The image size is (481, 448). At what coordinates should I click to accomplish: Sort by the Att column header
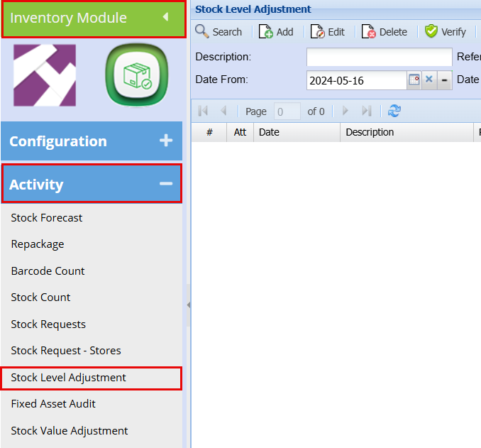click(240, 132)
